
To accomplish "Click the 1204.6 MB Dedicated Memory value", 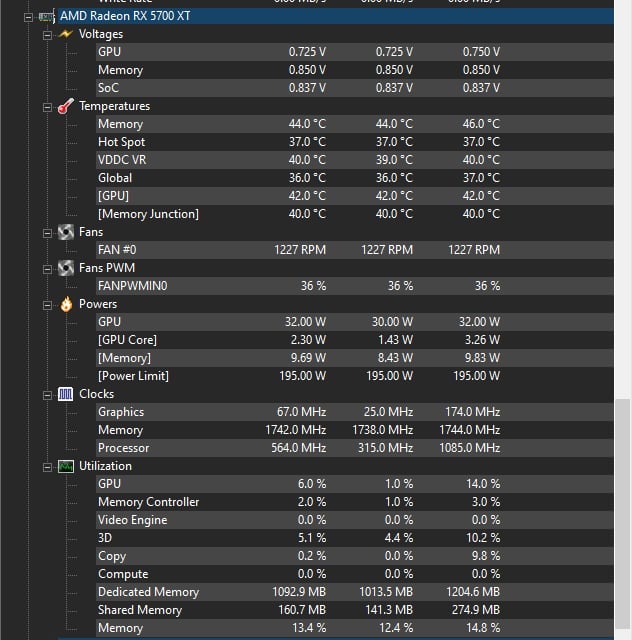I will tap(473, 592).
